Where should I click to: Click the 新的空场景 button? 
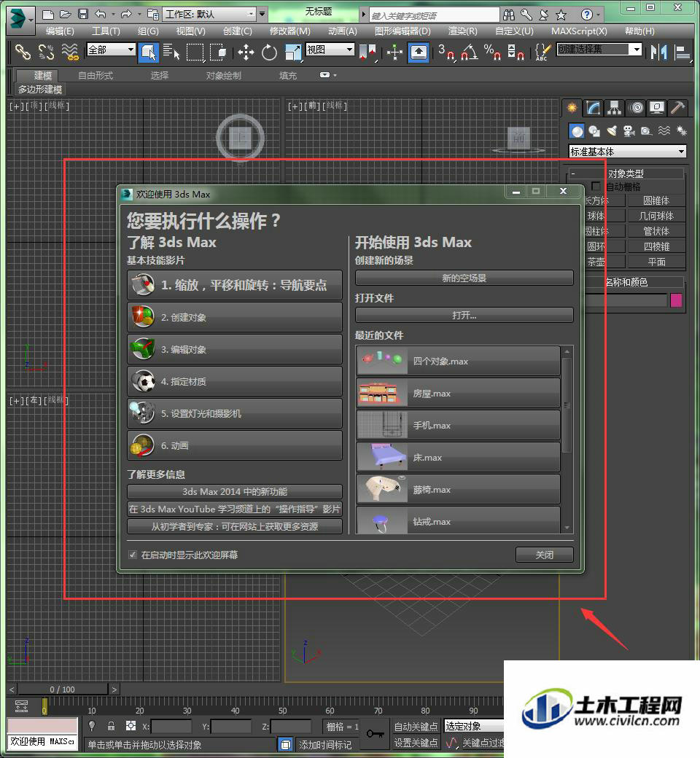coord(464,278)
